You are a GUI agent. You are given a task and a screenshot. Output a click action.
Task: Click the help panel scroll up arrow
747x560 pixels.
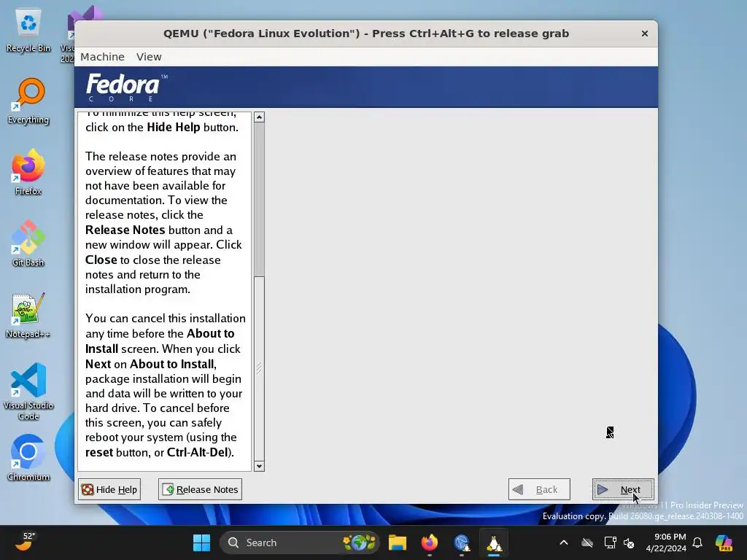pos(259,117)
